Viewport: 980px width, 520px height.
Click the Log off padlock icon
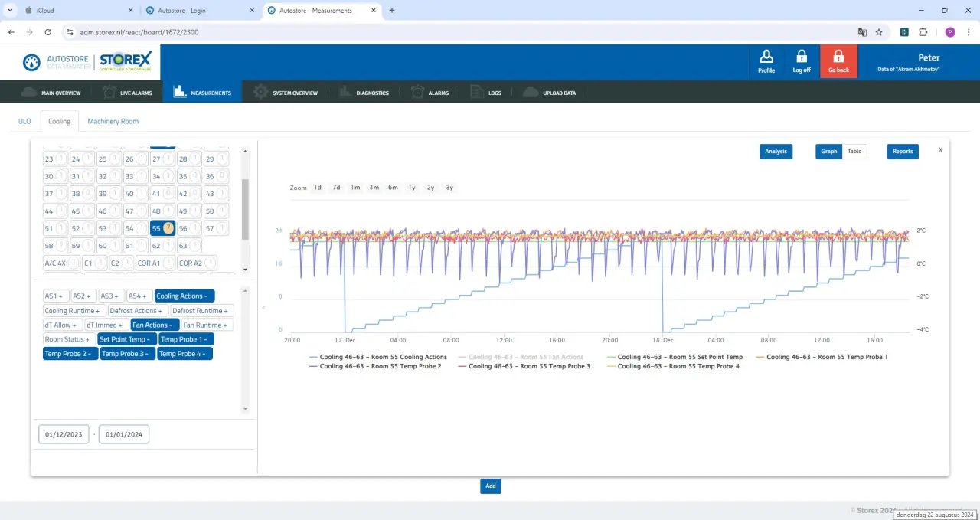coord(801,61)
